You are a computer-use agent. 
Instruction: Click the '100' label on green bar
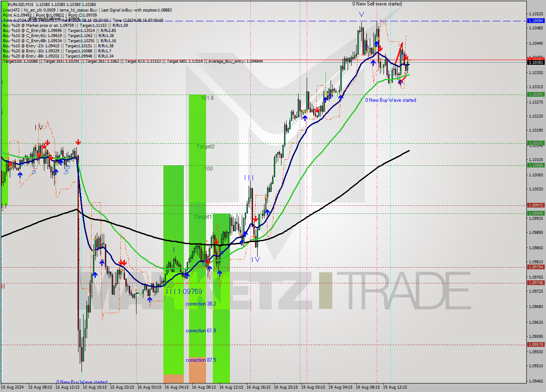(209, 169)
